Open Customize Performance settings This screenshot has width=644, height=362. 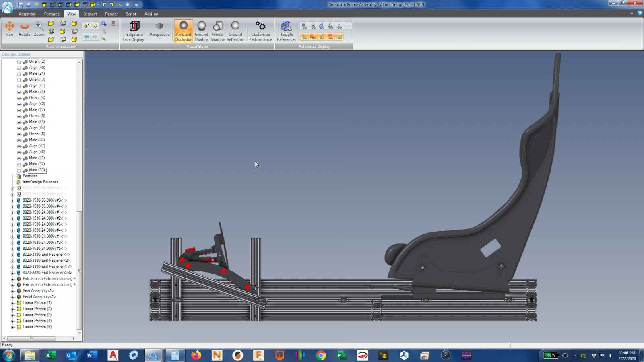pos(260,31)
